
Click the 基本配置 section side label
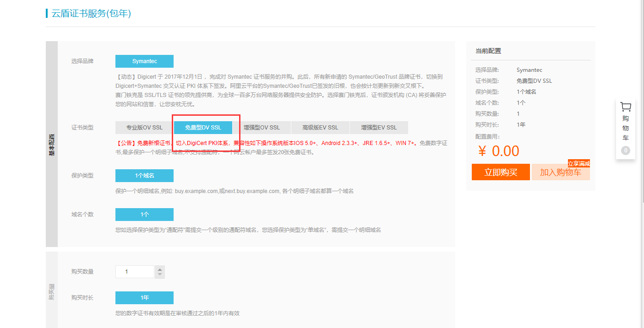(x=52, y=144)
